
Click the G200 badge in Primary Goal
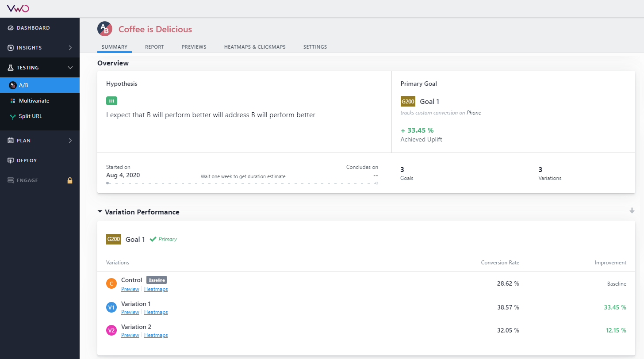(x=408, y=101)
